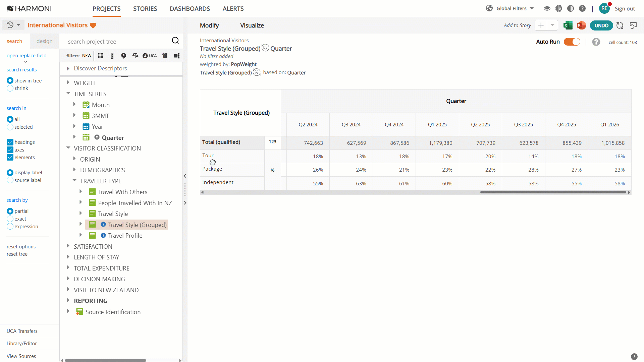Click the hierarchy filter icon in filters bar
The height and width of the screenshot is (362, 644).
click(177, 56)
